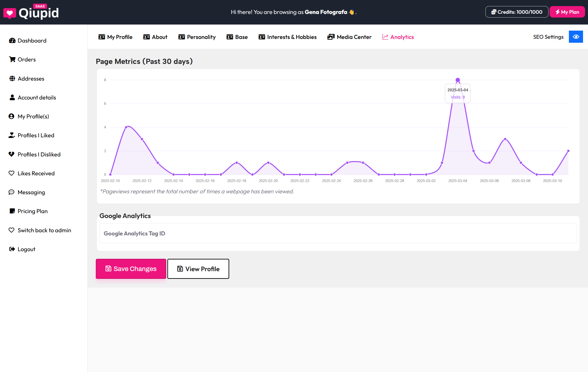
Task: Click the 2025-03-04 peak data point
Action: coord(458,80)
